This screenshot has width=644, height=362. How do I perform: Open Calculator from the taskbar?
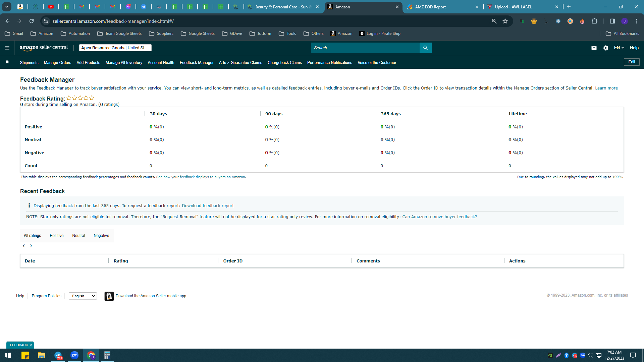[x=107, y=355]
